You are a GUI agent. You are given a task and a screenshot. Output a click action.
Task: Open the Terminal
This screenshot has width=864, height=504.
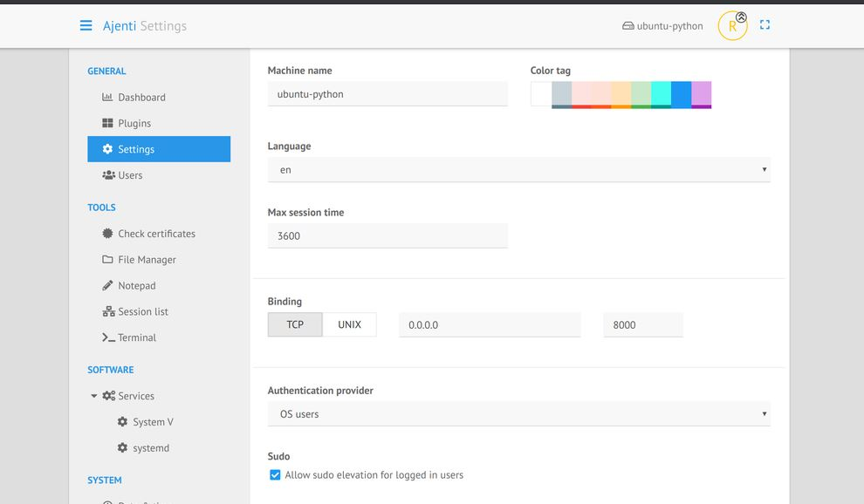coord(136,337)
